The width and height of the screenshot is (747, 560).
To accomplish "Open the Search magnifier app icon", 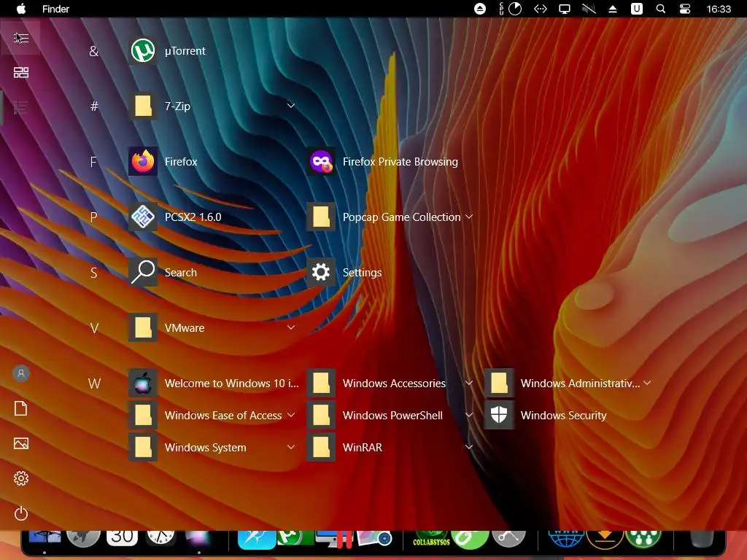I will 143,273.
